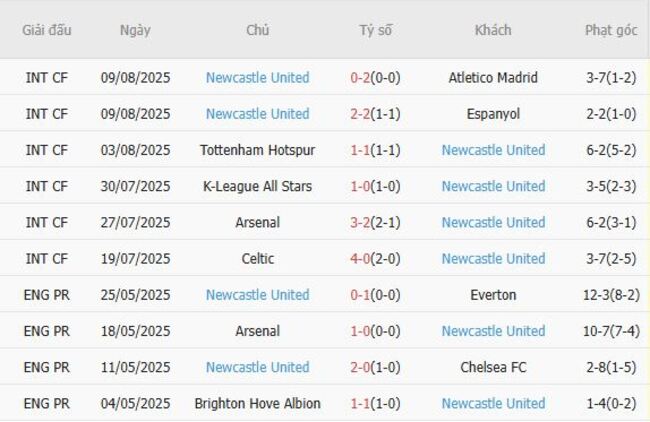Click the "Tỷ số" column header
Viewport: 650px width, 422px height.
coord(376,30)
